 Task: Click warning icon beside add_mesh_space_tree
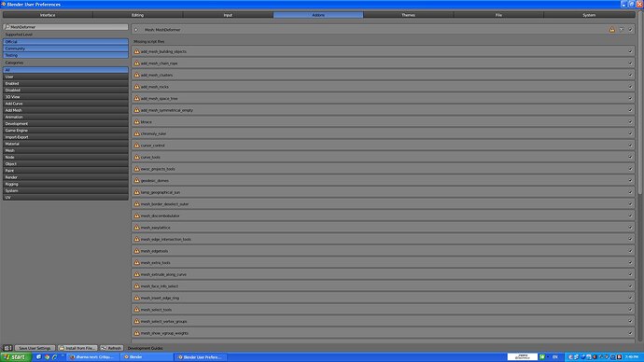pyautogui.click(x=137, y=99)
